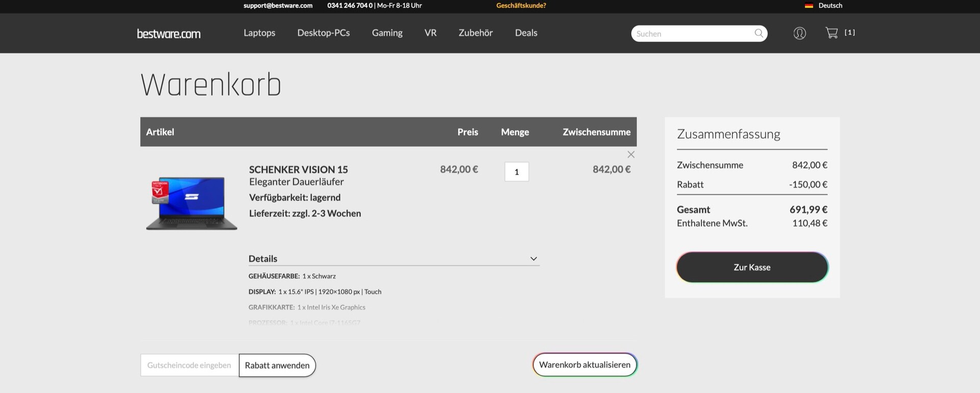
Task: Open the Laptops menu
Action: [x=259, y=33]
